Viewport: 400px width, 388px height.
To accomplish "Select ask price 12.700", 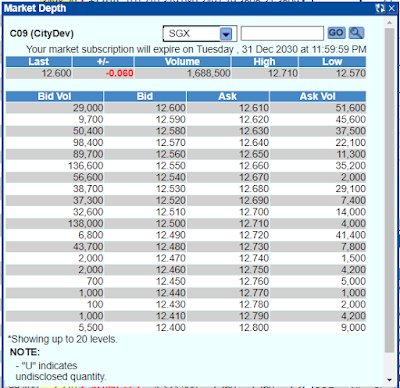I will click(x=254, y=212).
